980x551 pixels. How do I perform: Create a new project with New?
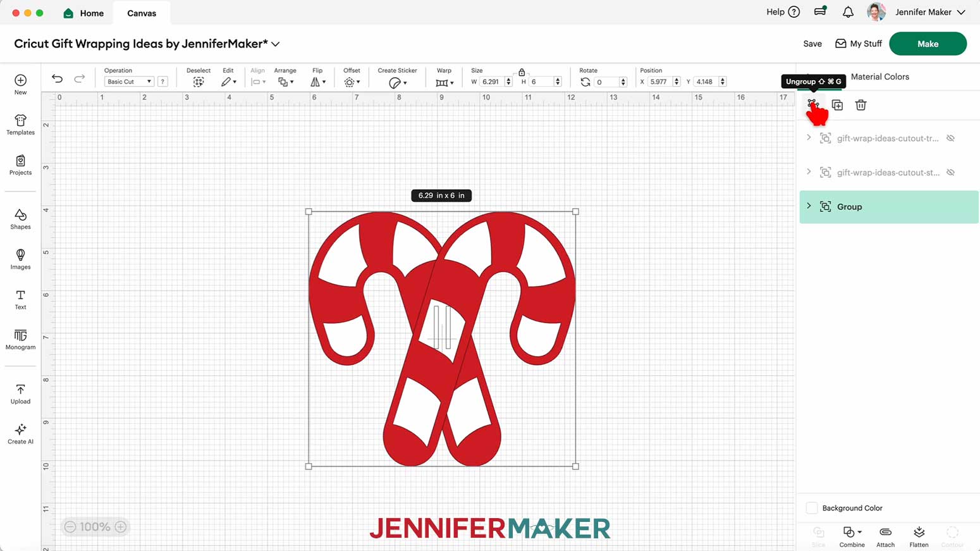click(x=20, y=84)
